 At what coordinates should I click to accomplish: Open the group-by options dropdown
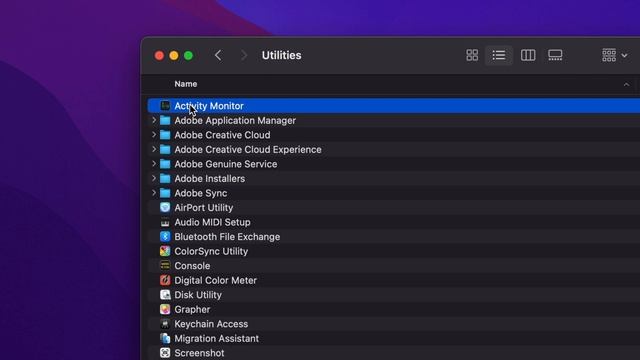pyautogui.click(x=615, y=55)
